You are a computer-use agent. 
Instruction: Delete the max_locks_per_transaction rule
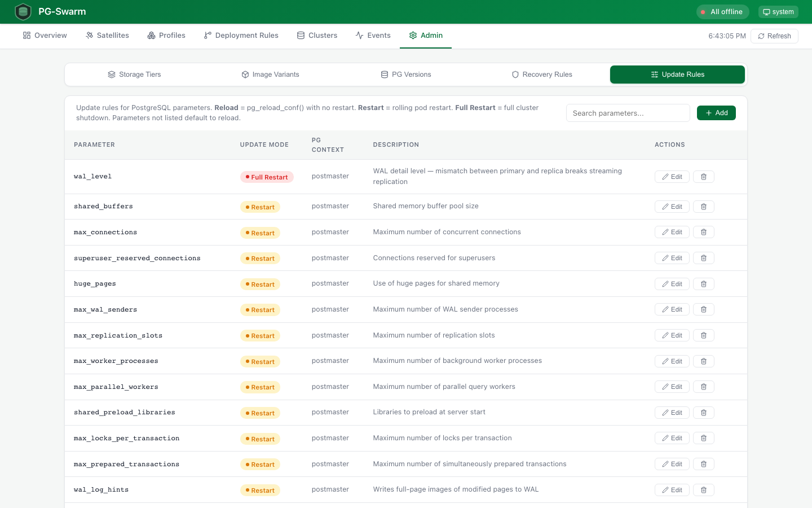click(x=703, y=438)
